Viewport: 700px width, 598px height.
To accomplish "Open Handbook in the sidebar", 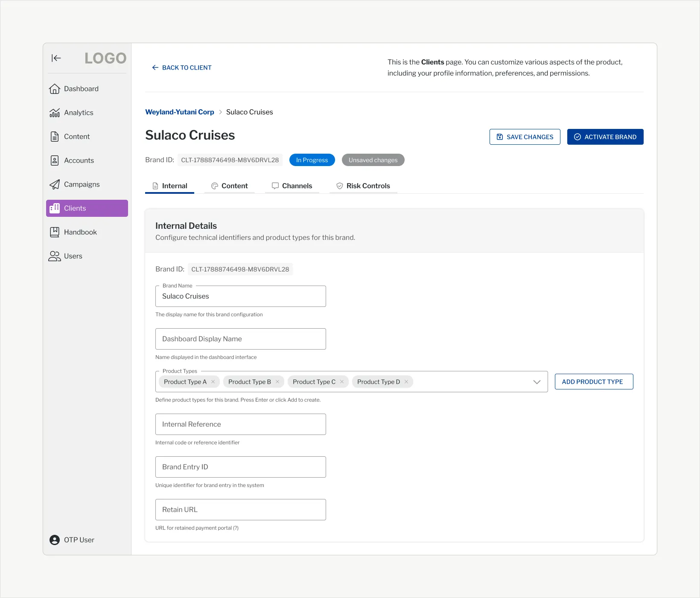I will pos(87,232).
